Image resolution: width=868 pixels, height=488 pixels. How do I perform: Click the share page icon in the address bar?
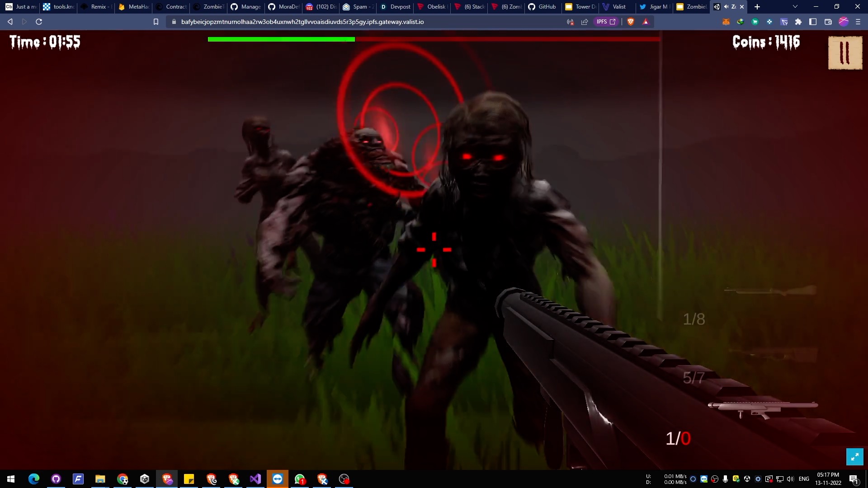click(x=585, y=22)
